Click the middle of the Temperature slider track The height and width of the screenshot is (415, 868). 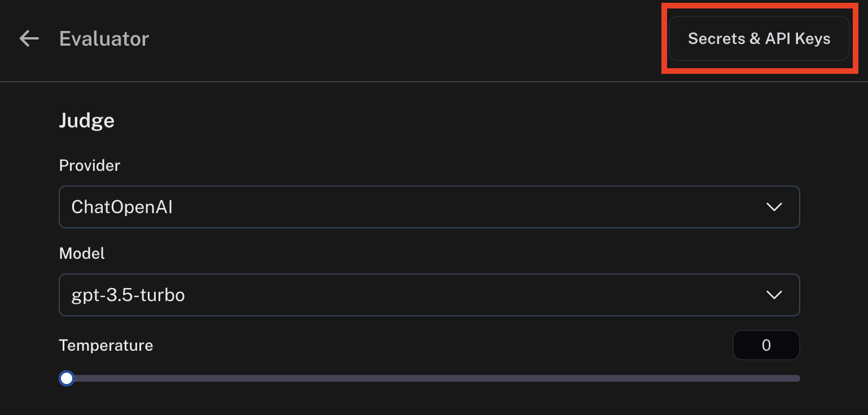(x=429, y=378)
